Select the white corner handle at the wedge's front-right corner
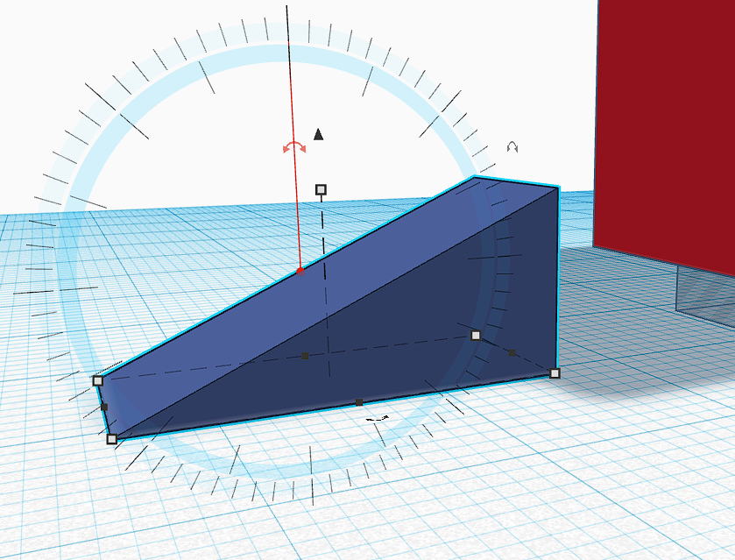The width and height of the screenshot is (735, 560). [555, 373]
